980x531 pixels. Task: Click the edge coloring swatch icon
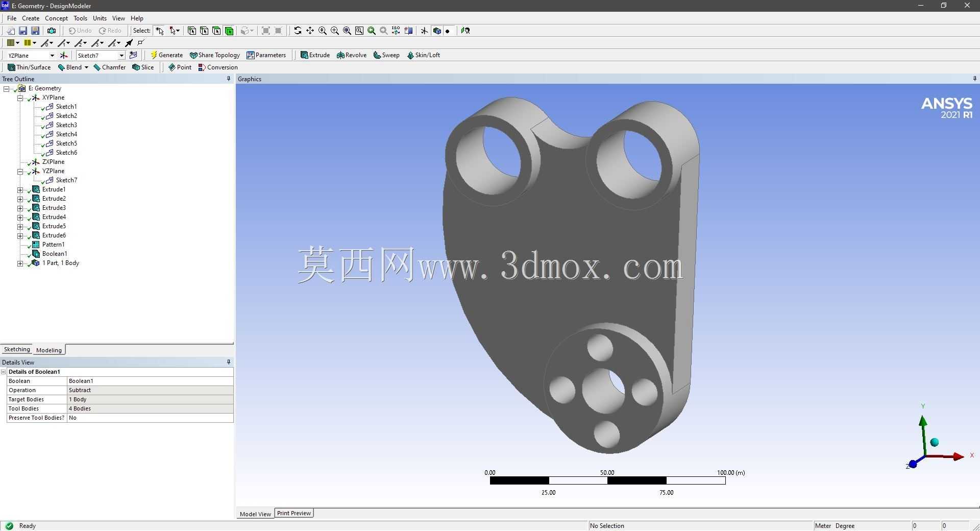pos(27,43)
